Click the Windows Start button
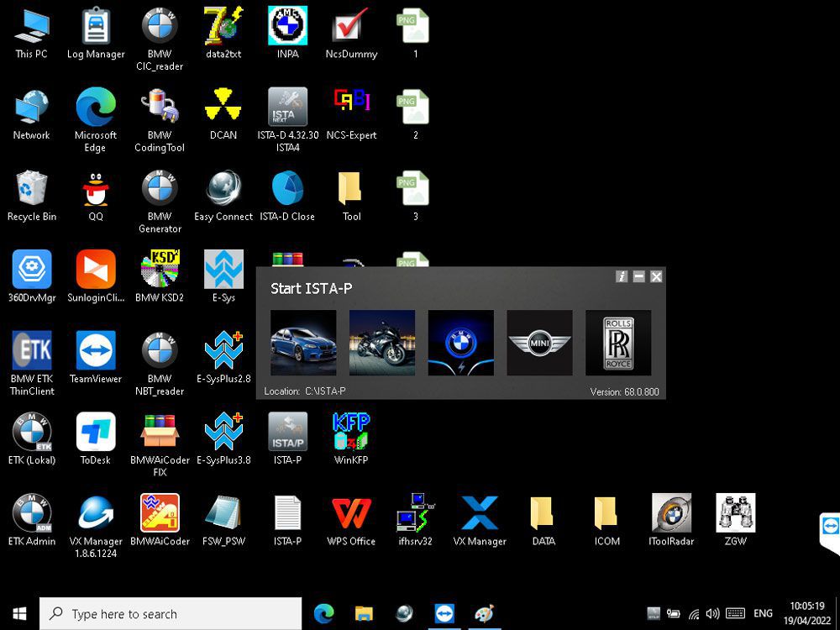This screenshot has width=840, height=630. [19, 613]
